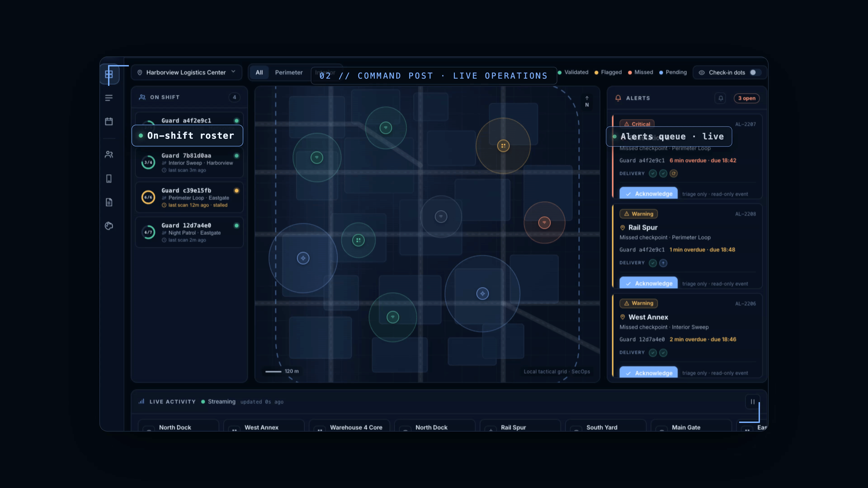Image resolution: width=868 pixels, height=488 pixels.
Task: Open the mobile device icon in sidebar
Action: 109,178
